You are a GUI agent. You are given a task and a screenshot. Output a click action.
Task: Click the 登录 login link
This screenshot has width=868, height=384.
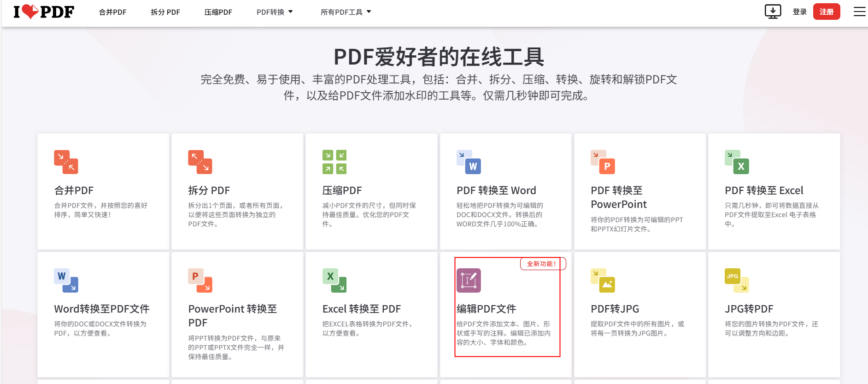point(800,12)
